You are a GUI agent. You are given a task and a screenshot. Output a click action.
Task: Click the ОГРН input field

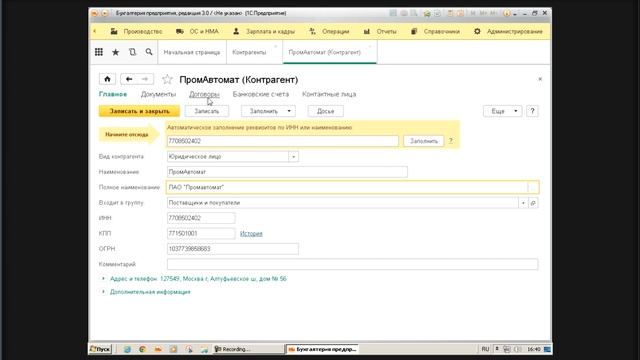click(233, 249)
